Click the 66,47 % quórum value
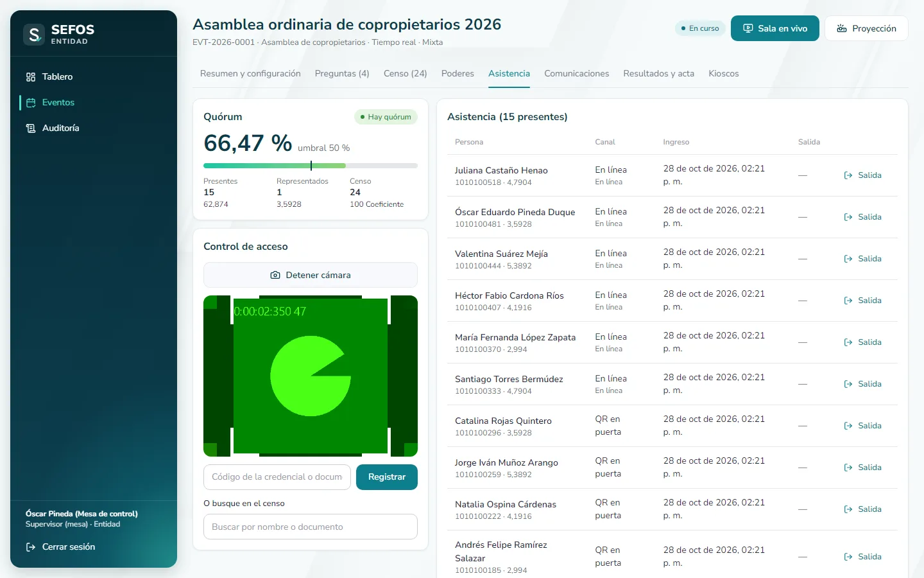 (x=248, y=143)
